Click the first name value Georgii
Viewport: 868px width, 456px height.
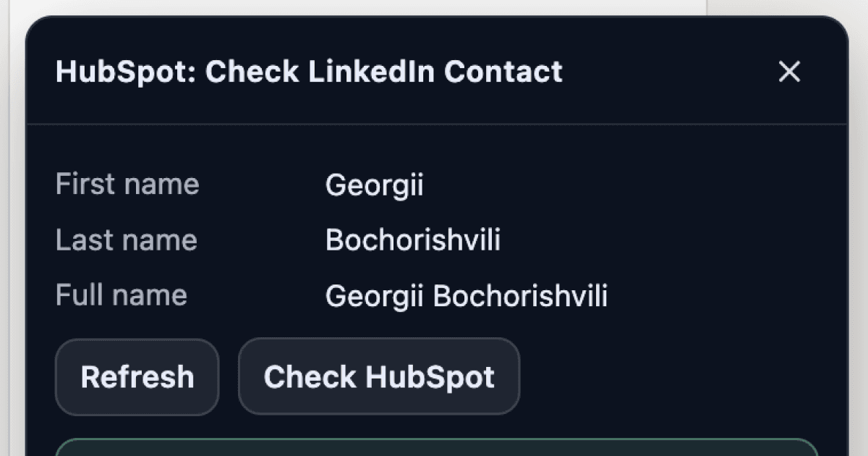(374, 185)
